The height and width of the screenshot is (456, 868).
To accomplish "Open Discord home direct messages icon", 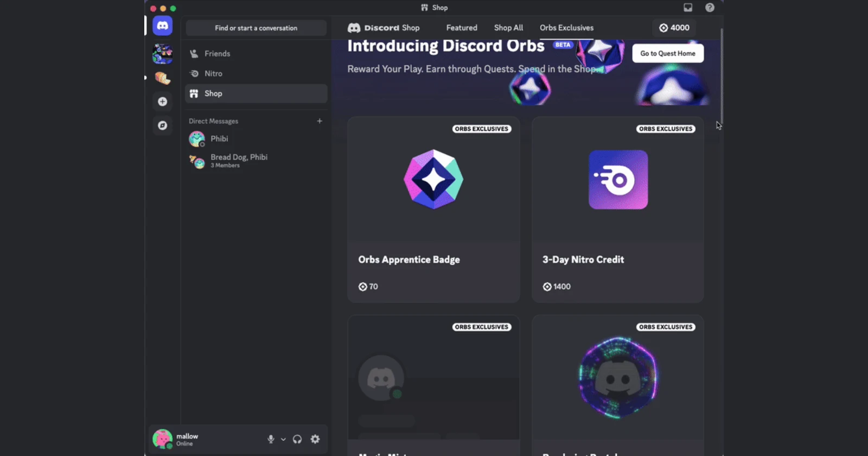I will click(162, 26).
